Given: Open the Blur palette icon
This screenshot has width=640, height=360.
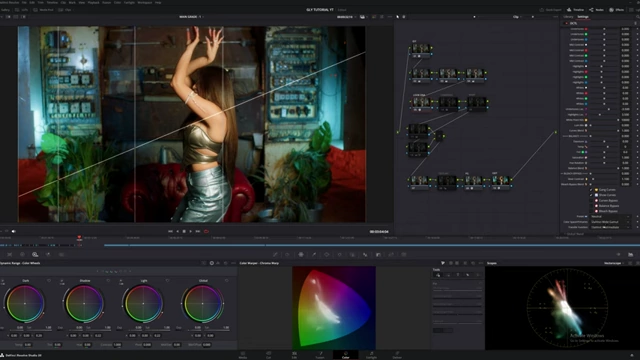Looking at the screenshot, I should [x=365, y=254].
